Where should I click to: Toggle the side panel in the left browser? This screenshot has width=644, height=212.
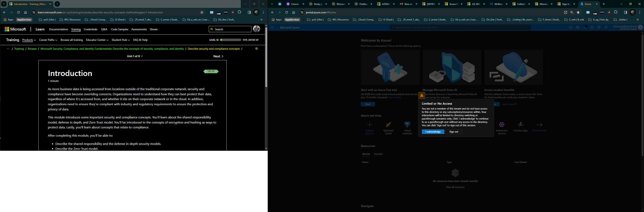249,12
